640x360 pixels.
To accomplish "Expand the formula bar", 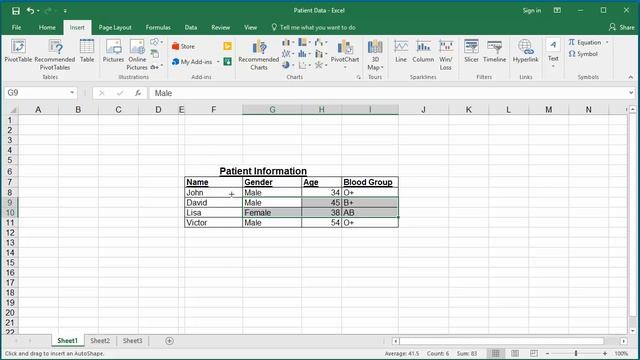I will pyautogui.click(x=631, y=93).
